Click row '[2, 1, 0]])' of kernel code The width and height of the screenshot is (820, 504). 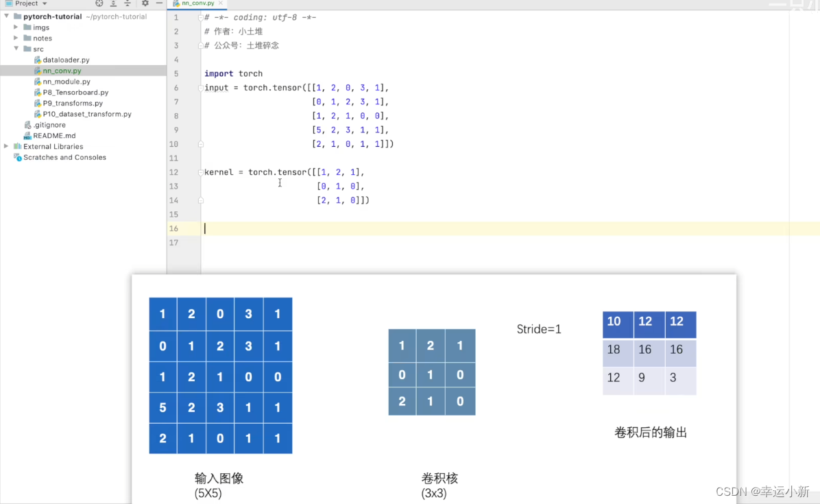coord(343,200)
